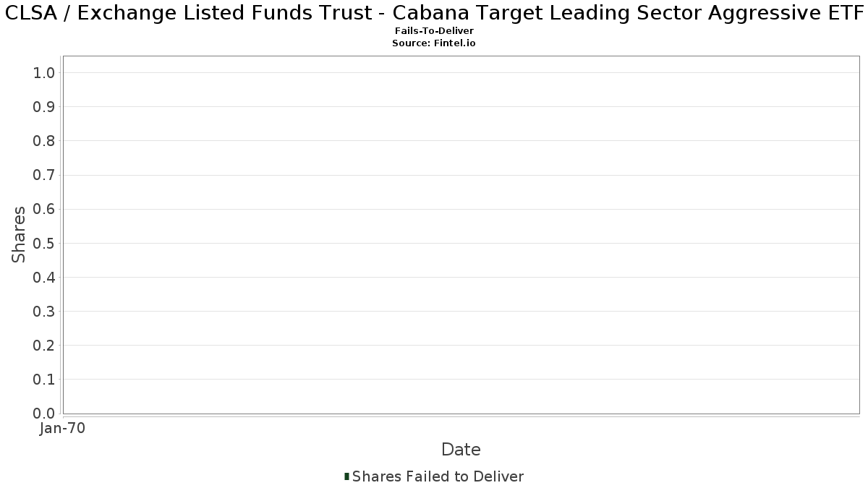
Task: Click the Shares y-axis title
Action: point(19,235)
